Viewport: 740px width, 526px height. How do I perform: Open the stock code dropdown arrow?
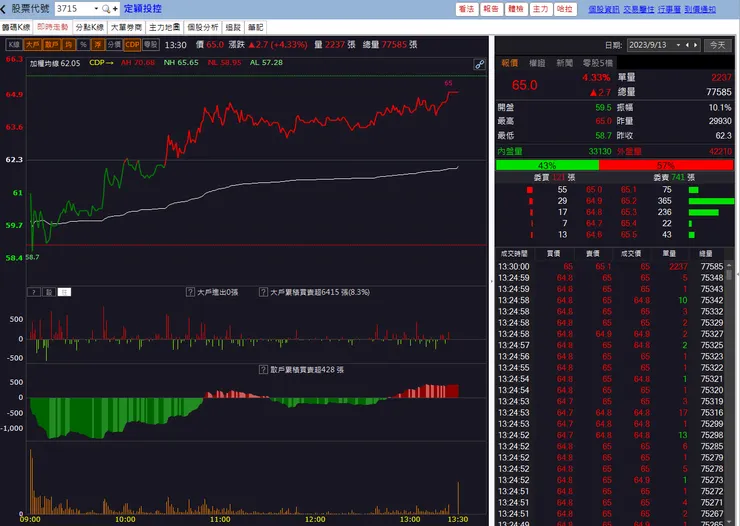coord(96,9)
